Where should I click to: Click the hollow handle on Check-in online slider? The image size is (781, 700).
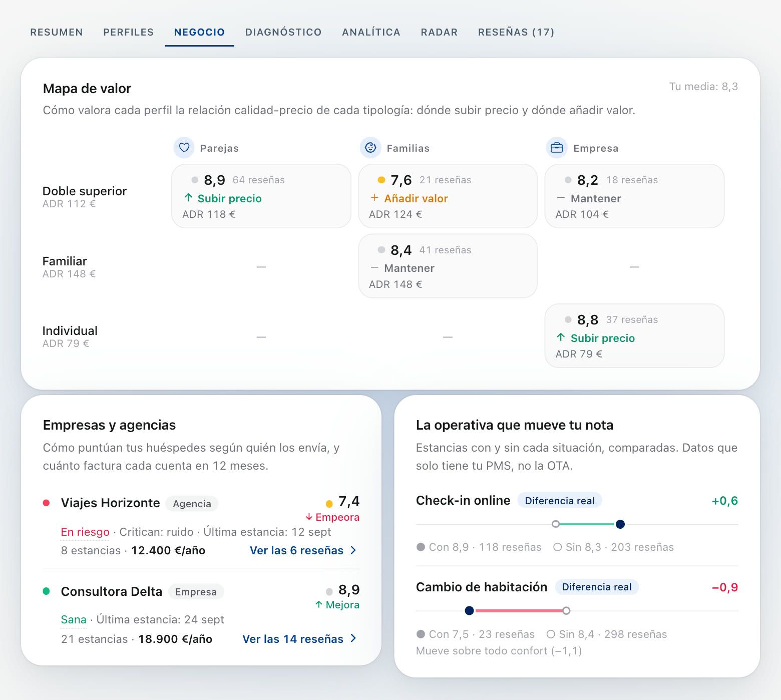point(556,524)
